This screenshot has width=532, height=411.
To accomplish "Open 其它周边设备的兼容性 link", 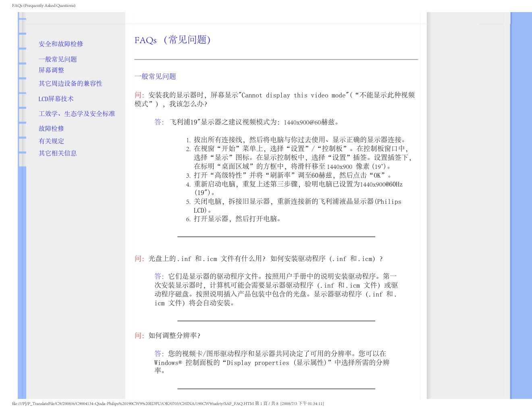I will (x=70, y=83).
